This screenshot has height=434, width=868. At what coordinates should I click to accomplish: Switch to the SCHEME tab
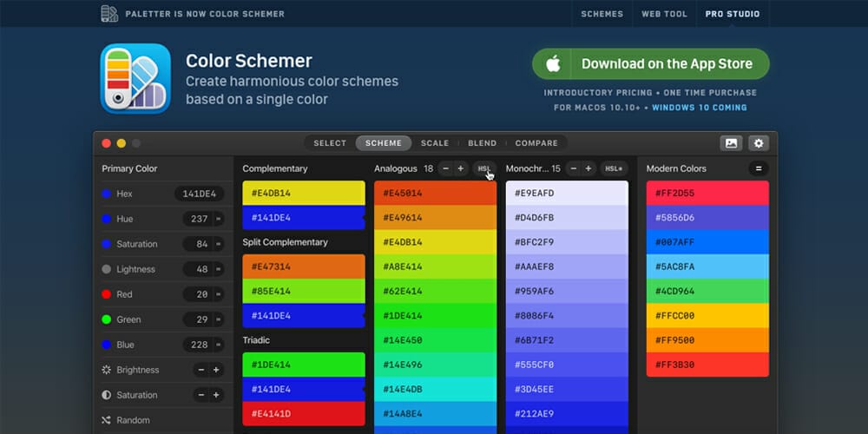(x=384, y=143)
